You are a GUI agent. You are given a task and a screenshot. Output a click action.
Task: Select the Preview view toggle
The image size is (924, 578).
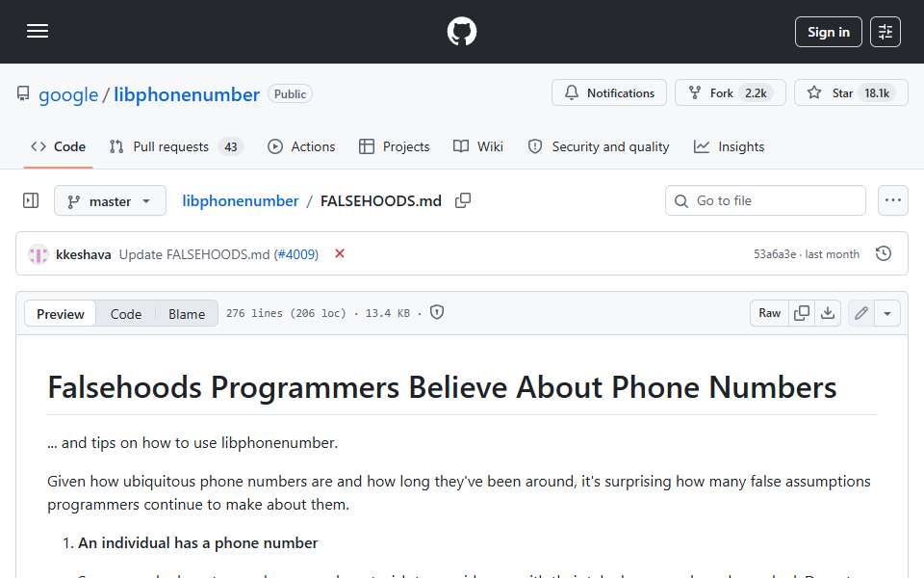click(x=60, y=314)
